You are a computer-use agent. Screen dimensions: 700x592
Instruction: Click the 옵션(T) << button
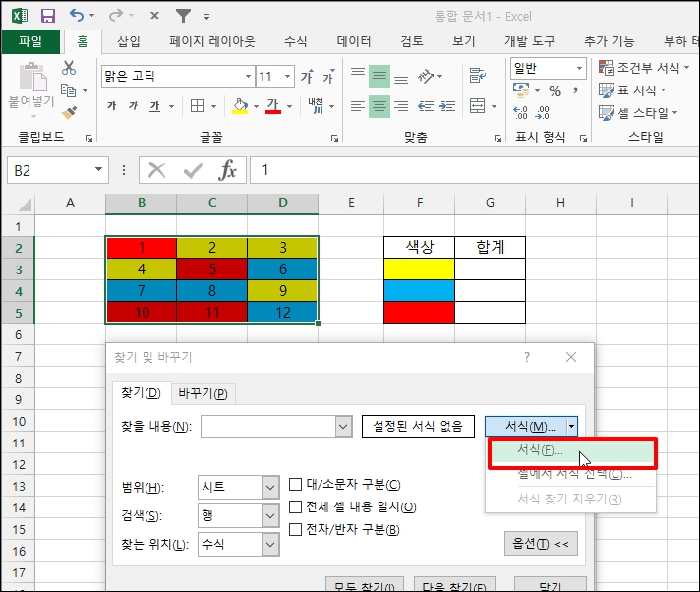coord(541,544)
